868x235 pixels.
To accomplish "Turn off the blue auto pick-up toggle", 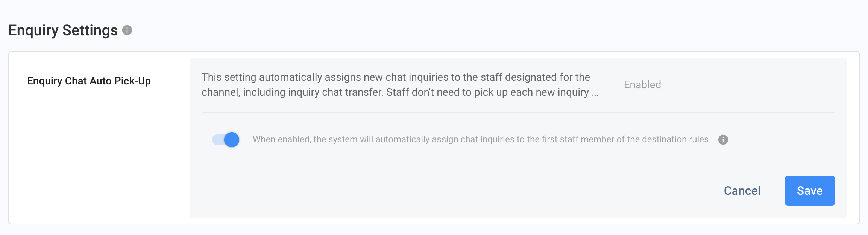I will (226, 140).
